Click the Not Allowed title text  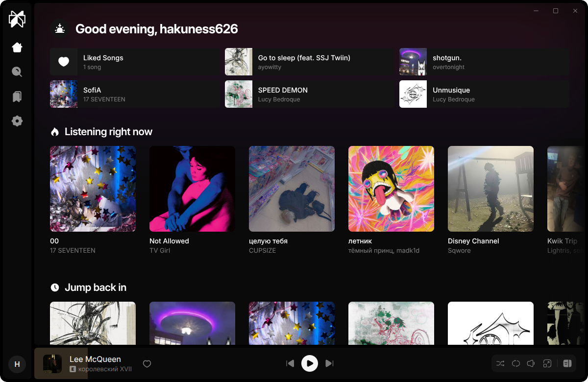click(169, 241)
